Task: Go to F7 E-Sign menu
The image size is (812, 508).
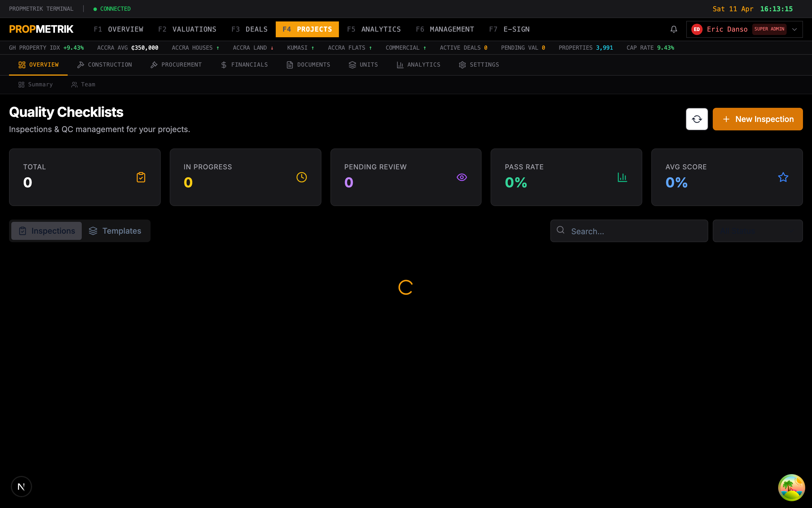Action: click(x=509, y=29)
